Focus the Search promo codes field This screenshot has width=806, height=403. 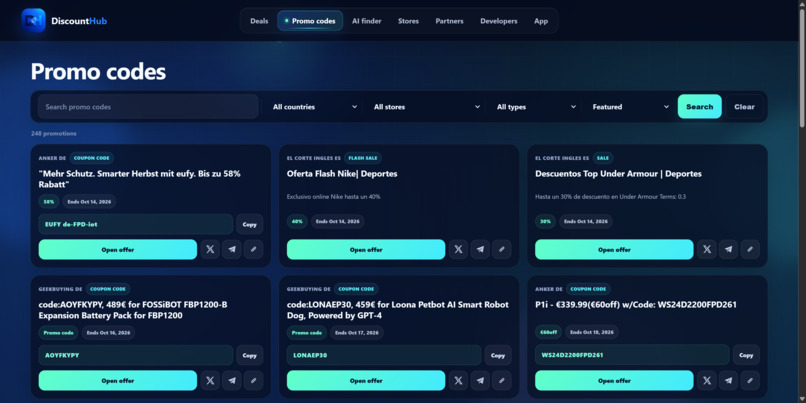[148, 107]
